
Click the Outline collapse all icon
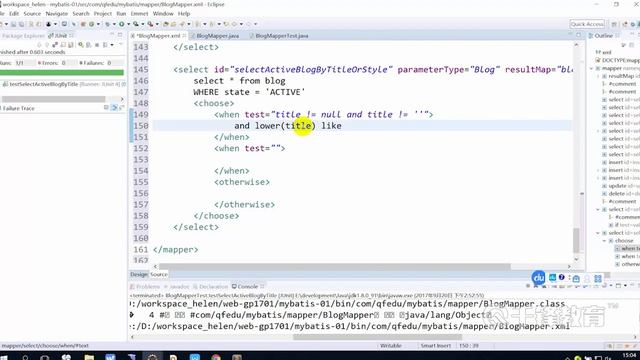(631, 44)
